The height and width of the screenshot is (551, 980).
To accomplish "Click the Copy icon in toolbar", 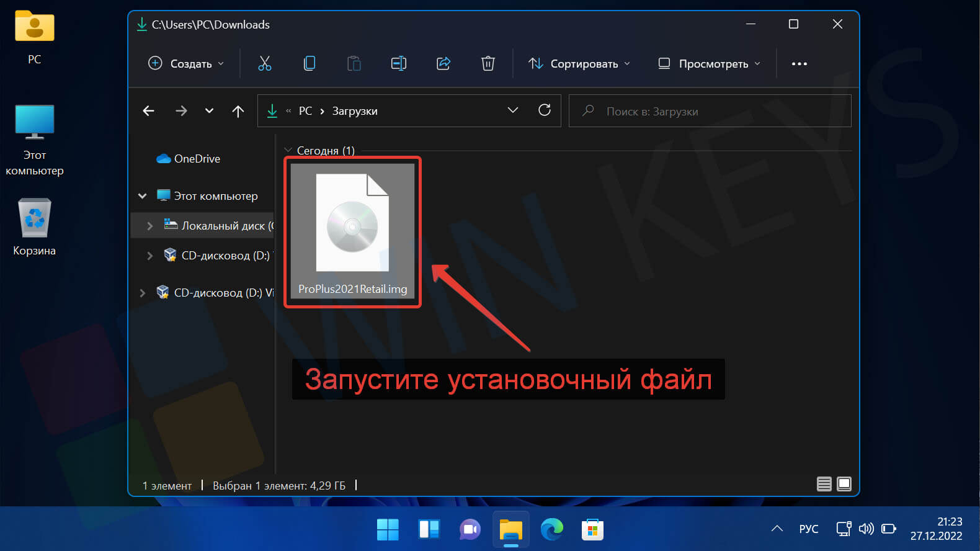I will coord(310,63).
